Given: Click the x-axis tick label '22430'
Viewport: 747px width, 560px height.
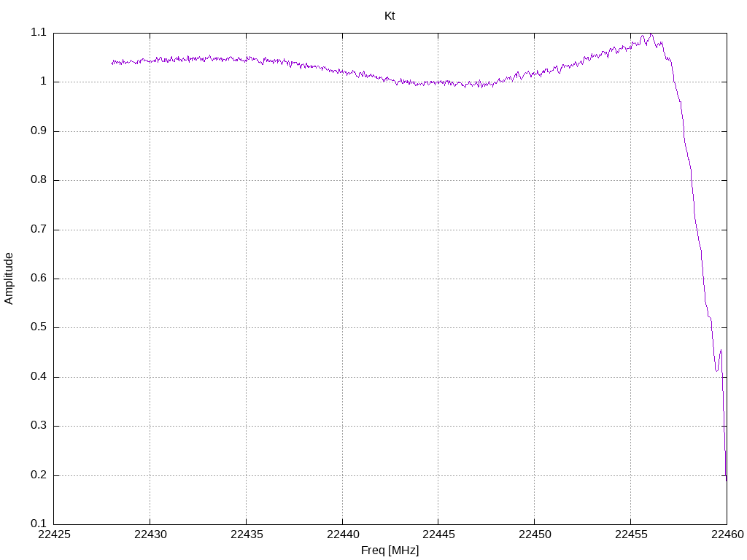Looking at the screenshot, I should tap(150, 534).
